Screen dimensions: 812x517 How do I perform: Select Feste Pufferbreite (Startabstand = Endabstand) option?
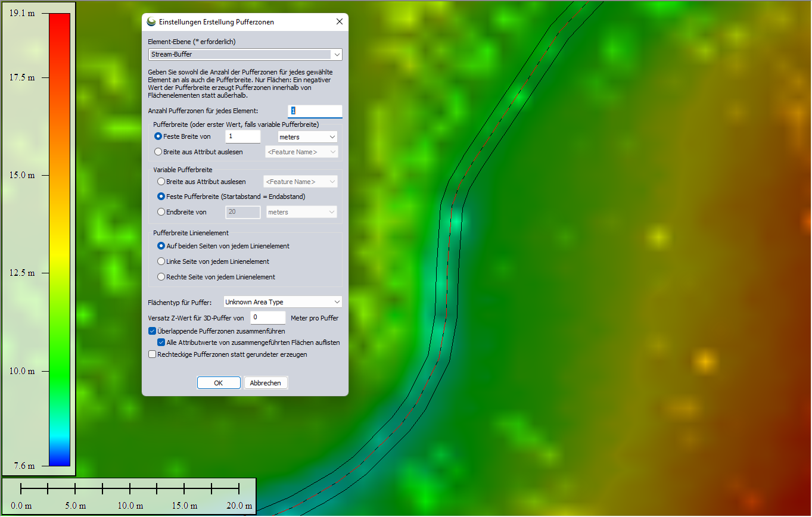coord(161,197)
